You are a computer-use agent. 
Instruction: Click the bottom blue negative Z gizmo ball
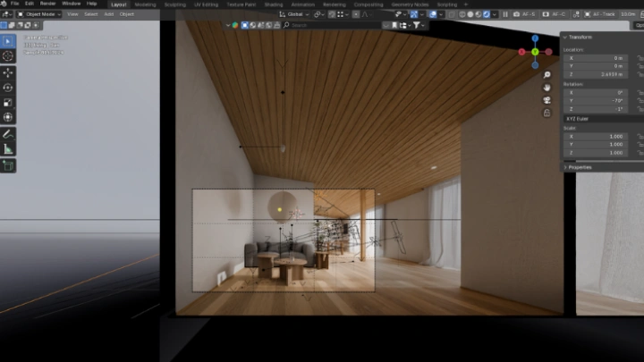pos(535,65)
